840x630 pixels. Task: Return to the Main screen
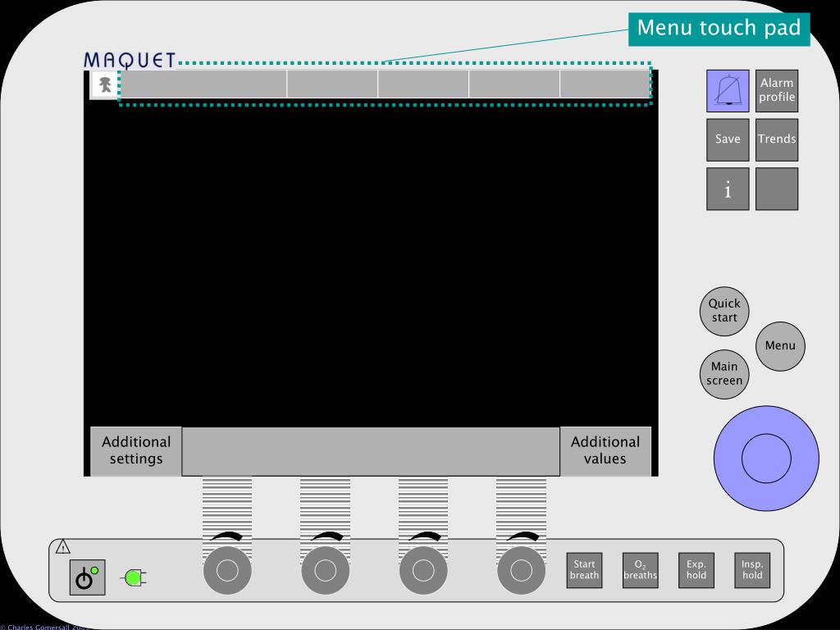coord(724,374)
